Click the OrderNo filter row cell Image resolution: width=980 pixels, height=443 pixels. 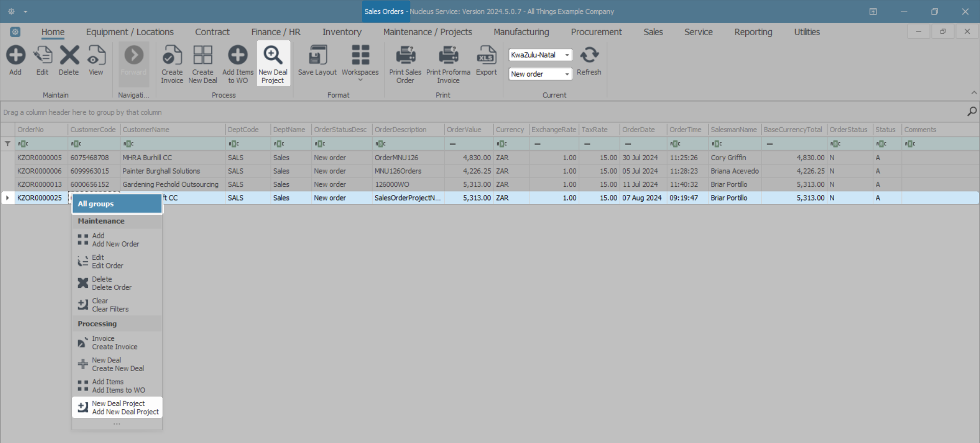pos(41,144)
